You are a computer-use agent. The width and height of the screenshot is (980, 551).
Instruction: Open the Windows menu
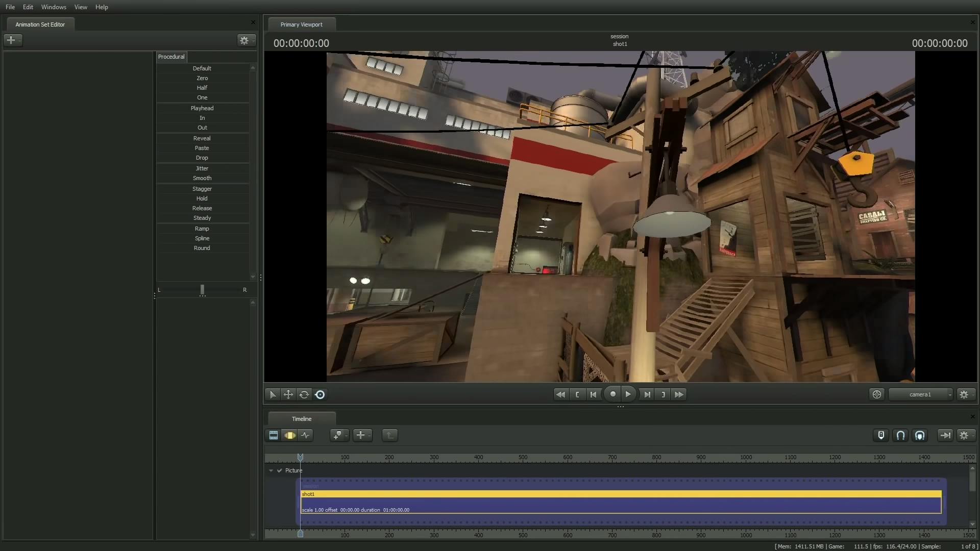pyautogui.click(x=54, y=7)
